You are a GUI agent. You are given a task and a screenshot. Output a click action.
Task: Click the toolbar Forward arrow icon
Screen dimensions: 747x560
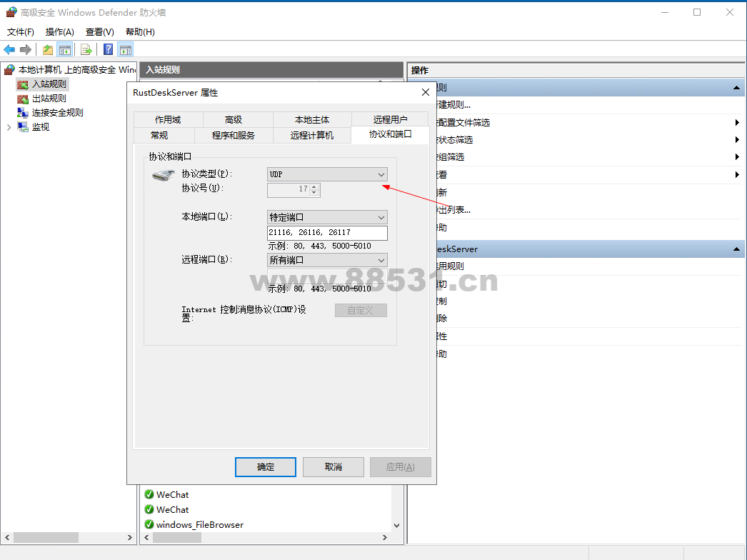pyautogui.click(x=26, y=49)
